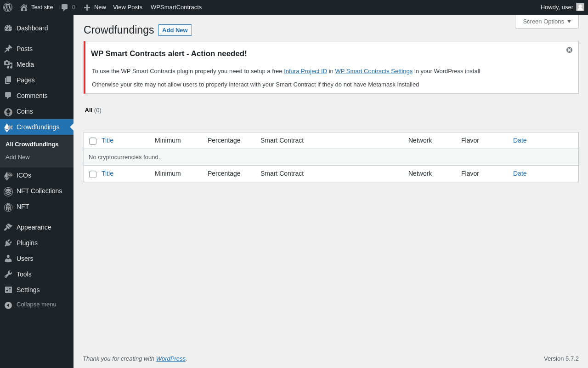588x368 pixels.
Task: Click the user avatar in top right
Action: click(580, 7)
